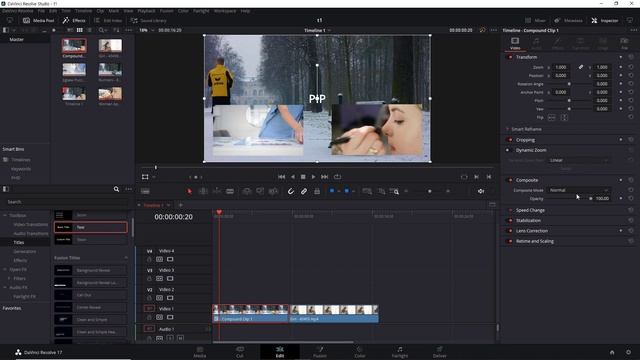Toggle the Dynamic Zoom enable dot
This screenshot has width=640, height=360.
coord(508,150)
